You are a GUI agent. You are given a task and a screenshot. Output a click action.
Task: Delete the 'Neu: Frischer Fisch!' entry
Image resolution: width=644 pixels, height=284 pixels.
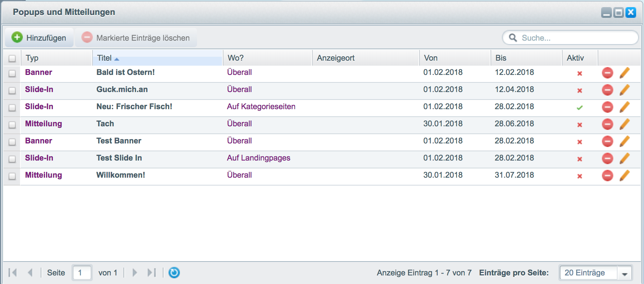point(607,107)
